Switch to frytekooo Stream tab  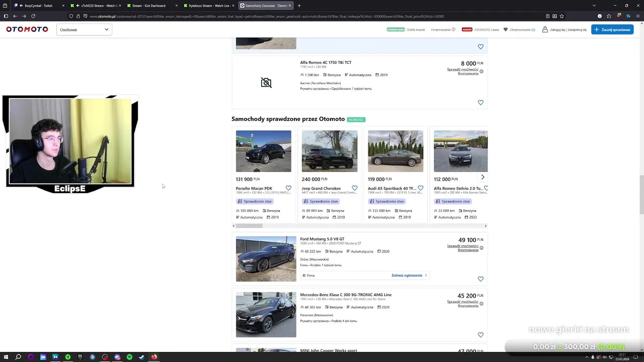[x=209, y=6]
